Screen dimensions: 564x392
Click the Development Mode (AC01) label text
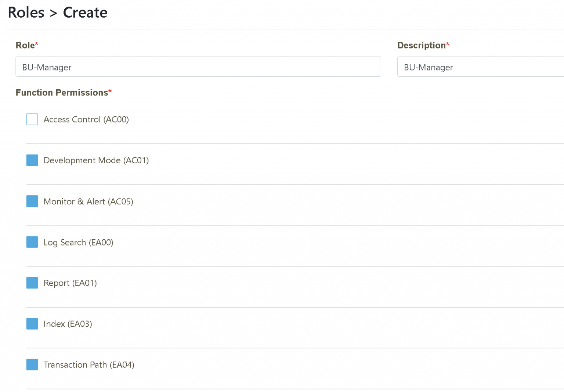pyautogui.click(x=96, y=160)
